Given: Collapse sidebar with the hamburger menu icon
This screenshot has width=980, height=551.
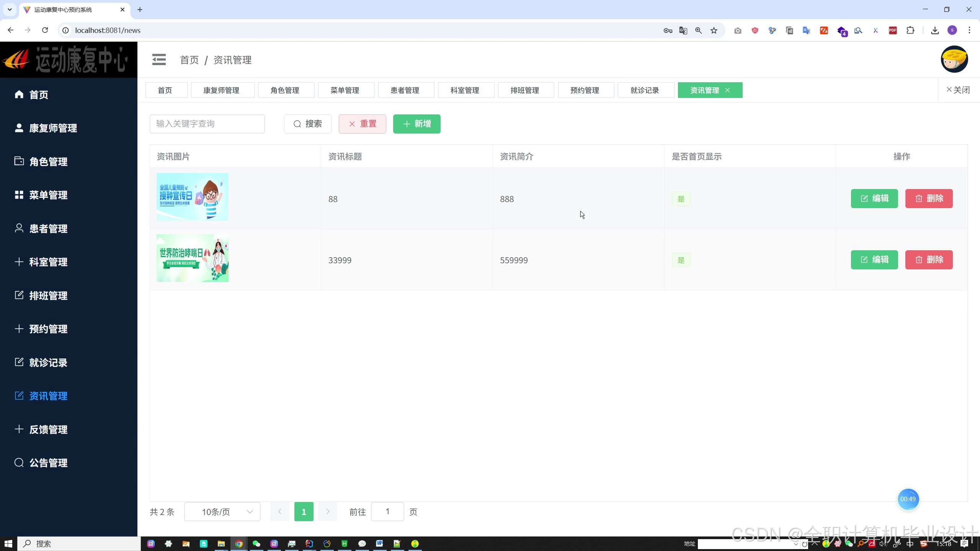Looking at the screenshot, I should coord(159,60).
